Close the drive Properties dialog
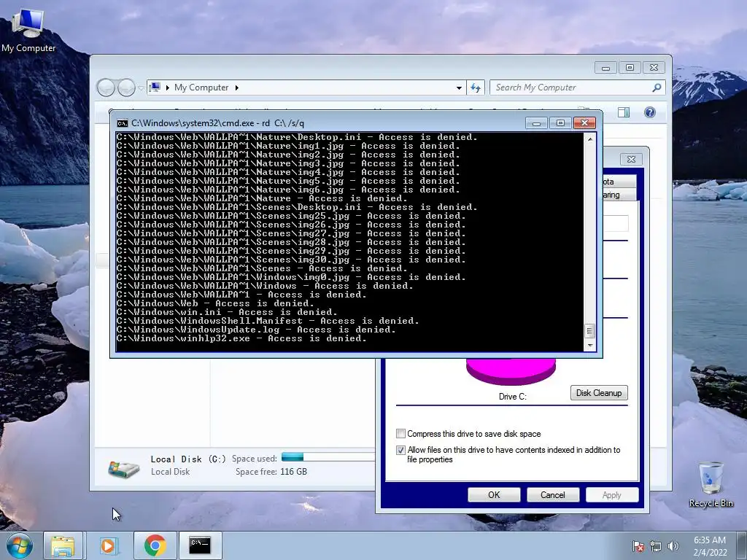747x560 pixels. pos(631,160)
